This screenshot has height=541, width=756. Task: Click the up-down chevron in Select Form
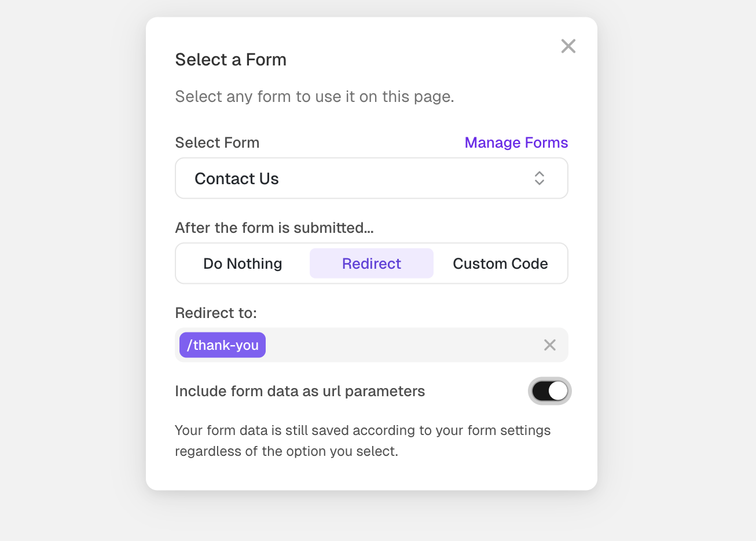(540, 178)
